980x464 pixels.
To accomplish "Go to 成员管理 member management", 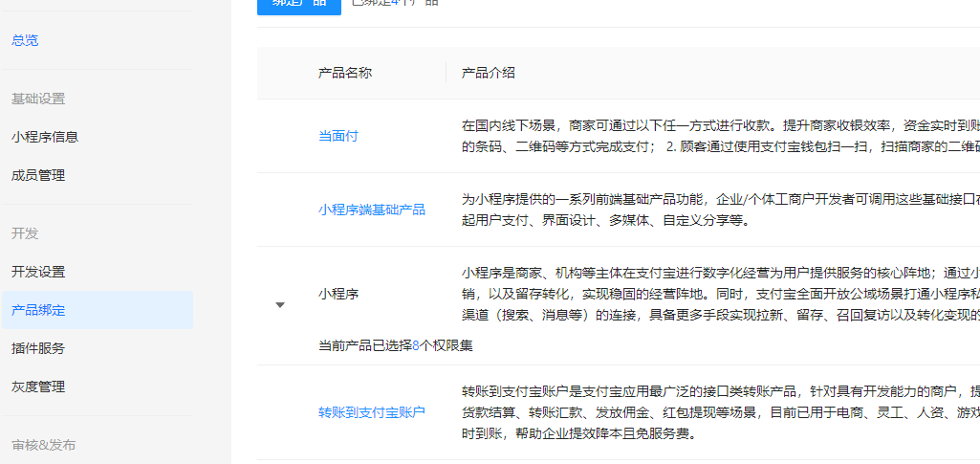I will (38, 176).
